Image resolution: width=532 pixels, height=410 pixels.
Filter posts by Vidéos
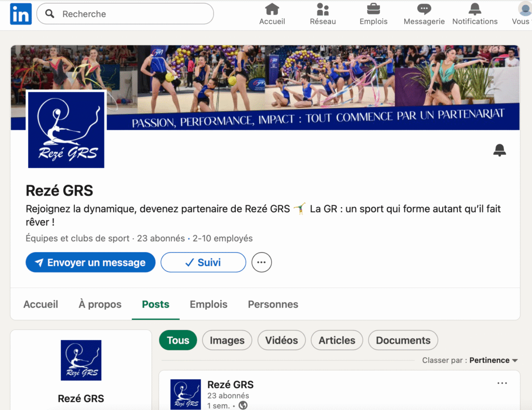282,340
